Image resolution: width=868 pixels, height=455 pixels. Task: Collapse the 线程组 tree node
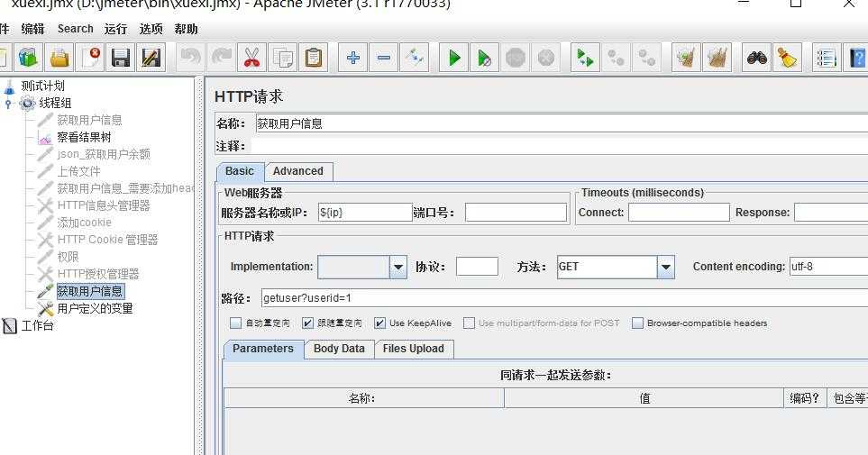8,104
